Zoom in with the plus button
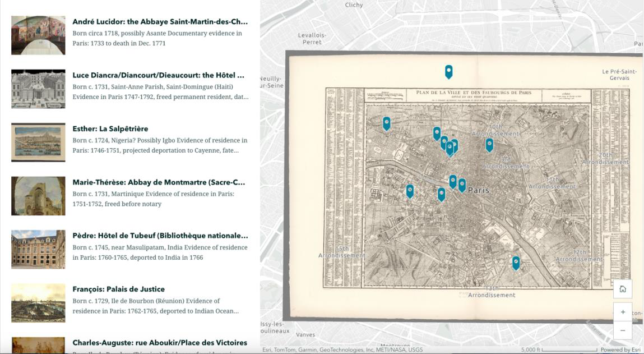 click(623, 312)
